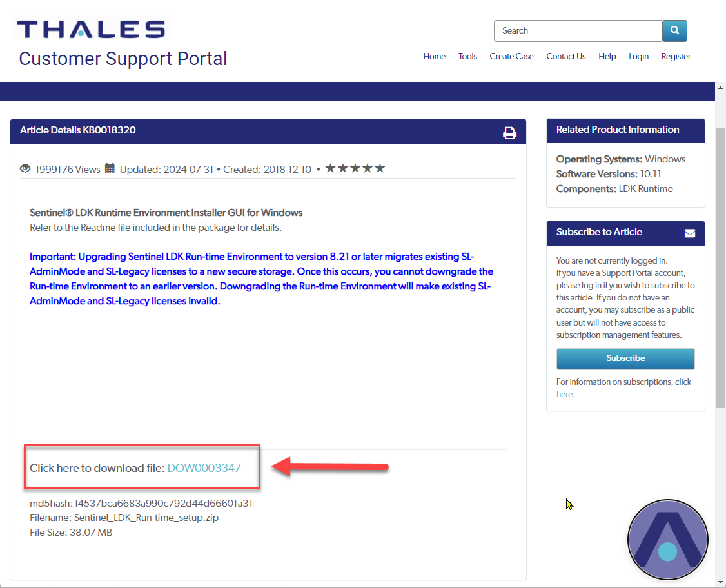Open the chat assistant round avatar
The image size is (726, 588).
(667, 540)
